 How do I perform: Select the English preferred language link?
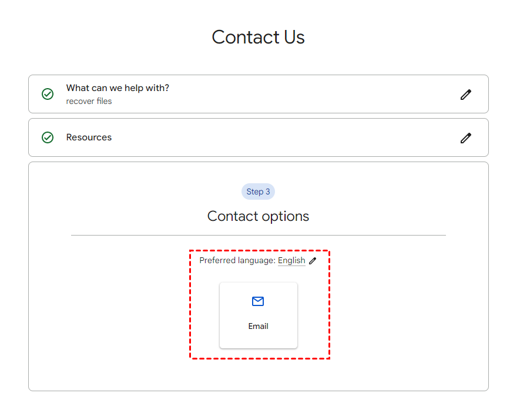pos(291,260)
